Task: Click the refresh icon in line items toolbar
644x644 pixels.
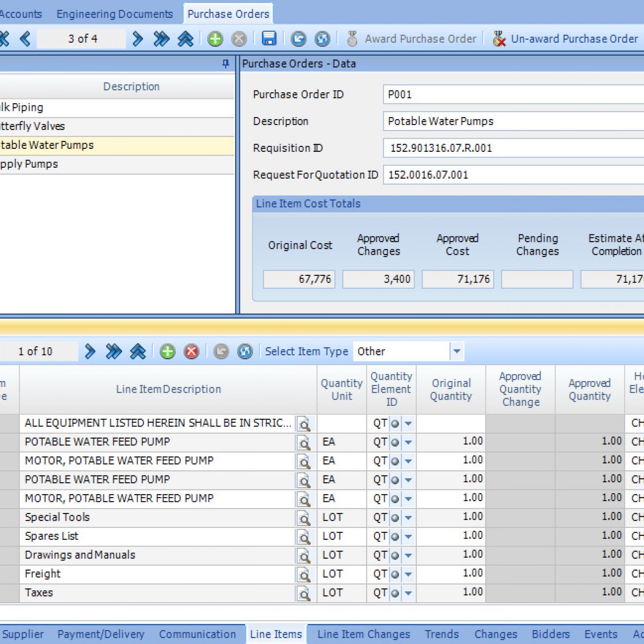Action: [245, 351]
